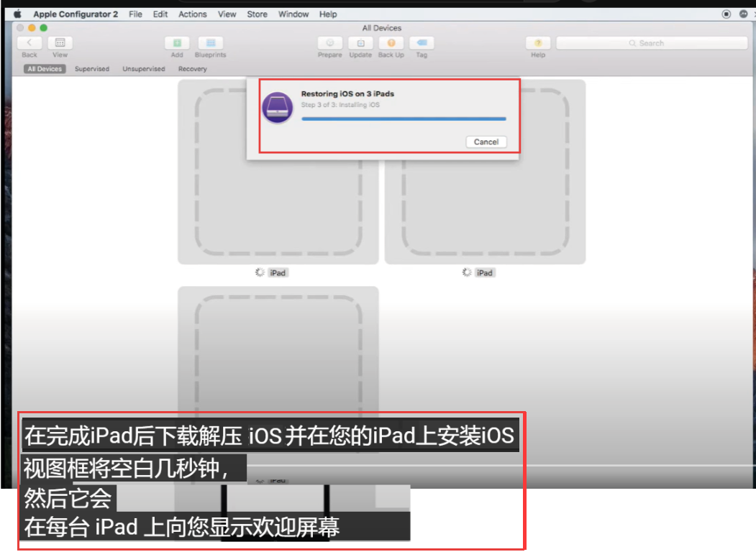Click the green zoom window button

[43, 28]
